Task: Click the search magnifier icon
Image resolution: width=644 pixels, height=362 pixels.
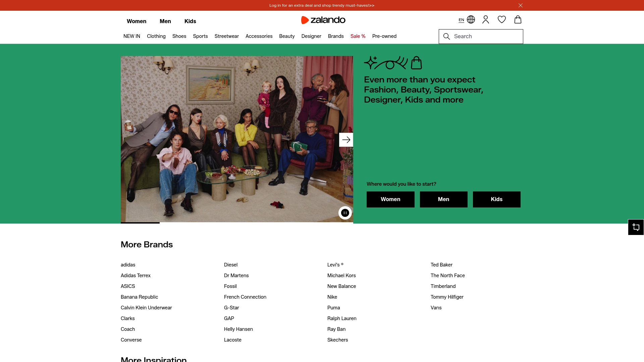Action: tap(447, 36)
